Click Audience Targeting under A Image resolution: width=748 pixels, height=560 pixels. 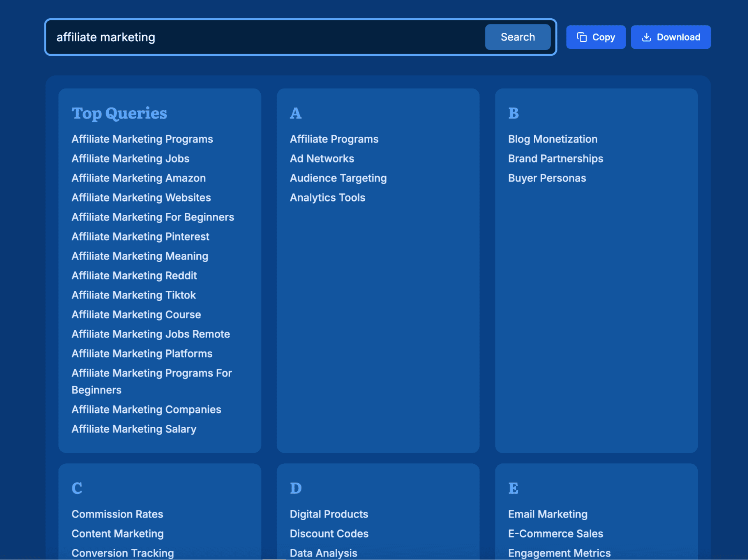click(x=338, y=178)
